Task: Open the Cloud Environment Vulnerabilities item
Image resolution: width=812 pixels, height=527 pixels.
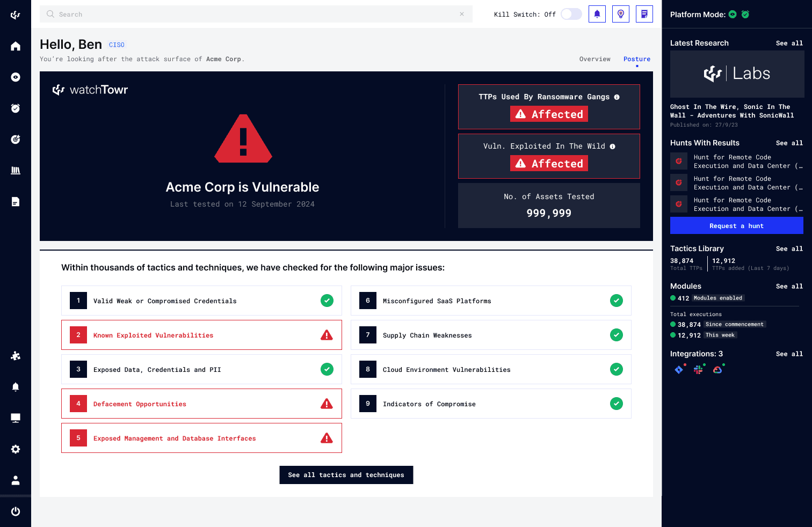Action: [x=491, y=369]
